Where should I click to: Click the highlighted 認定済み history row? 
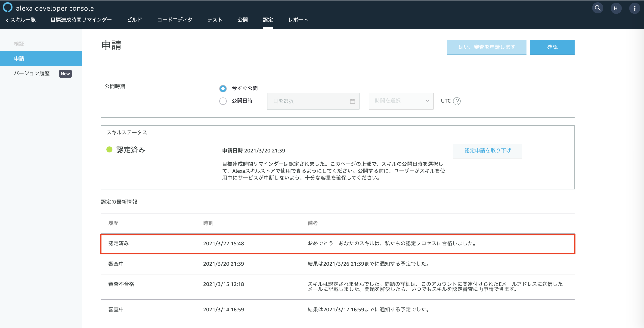tap(337, 244)
